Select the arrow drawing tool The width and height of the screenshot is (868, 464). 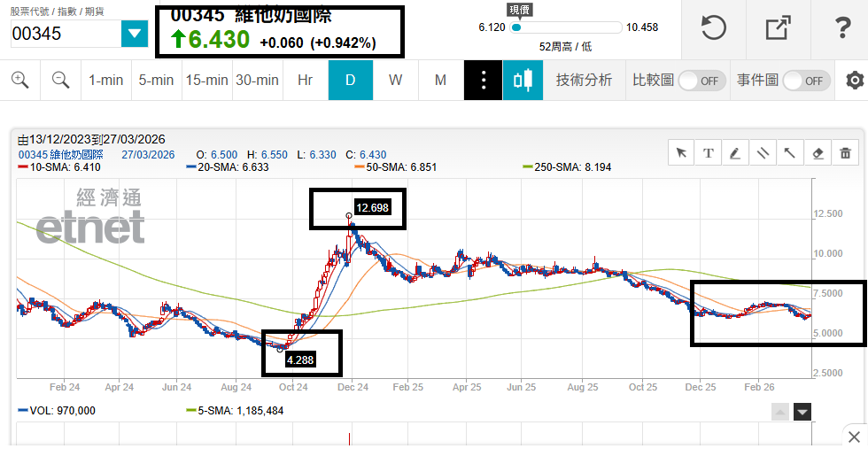[x=790, y=153]
